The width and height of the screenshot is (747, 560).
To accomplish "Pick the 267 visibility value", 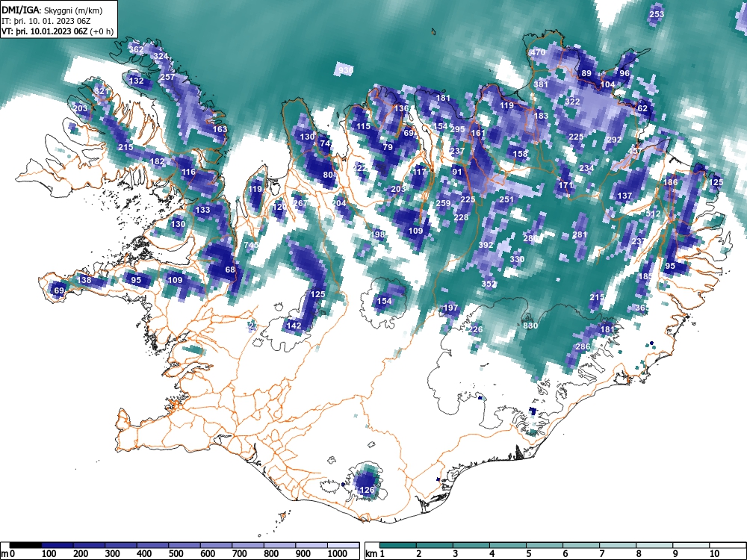I will (300, 203).
